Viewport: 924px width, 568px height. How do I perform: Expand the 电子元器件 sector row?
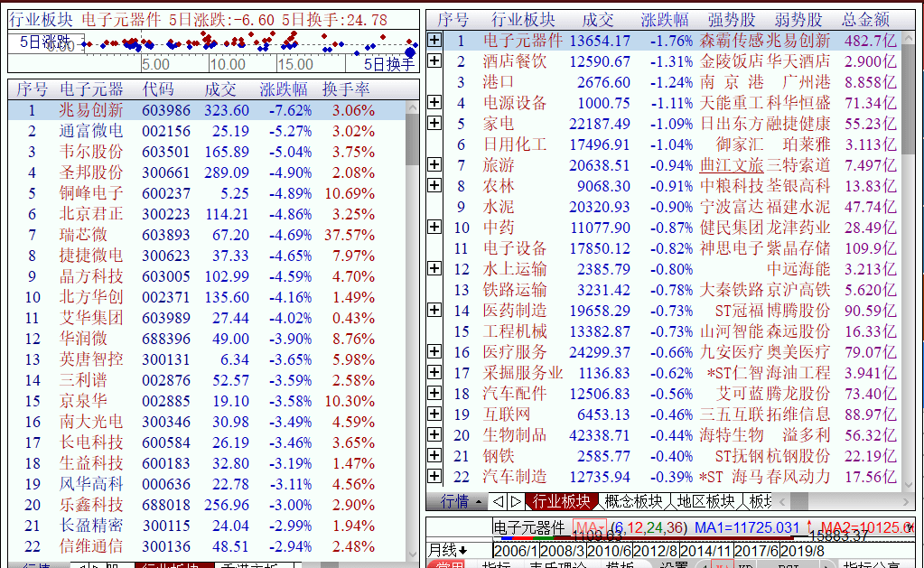[434, 40]
